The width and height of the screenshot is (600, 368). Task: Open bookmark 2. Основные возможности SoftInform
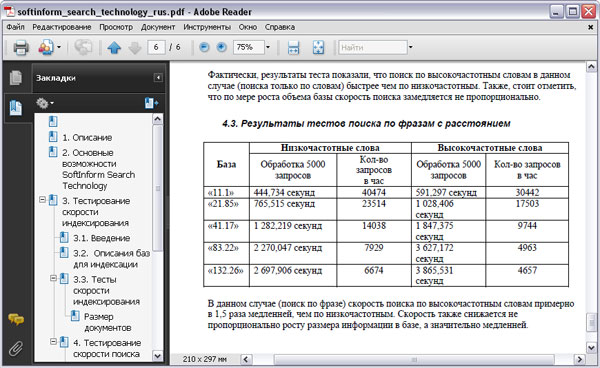click(99, 169)
